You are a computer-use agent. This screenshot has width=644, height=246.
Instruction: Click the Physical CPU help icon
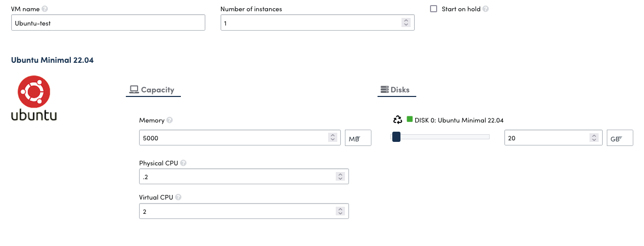[183, 163]
